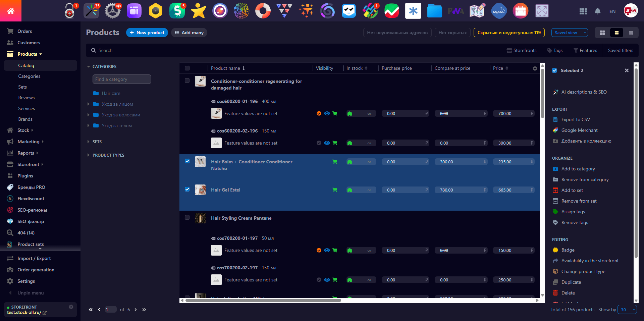Open the table column settings gear

coord(535,68)
